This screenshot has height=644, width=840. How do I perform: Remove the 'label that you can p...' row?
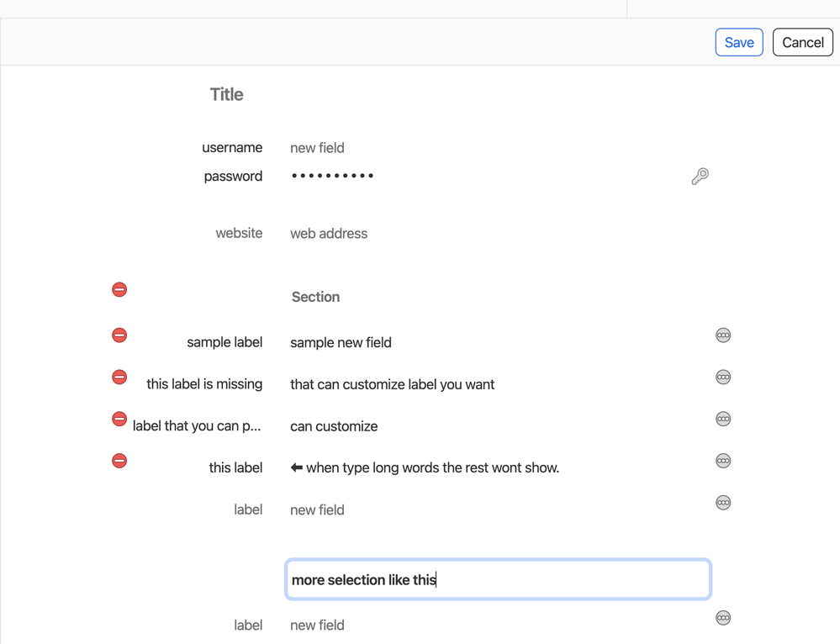[x=119, y=419]
